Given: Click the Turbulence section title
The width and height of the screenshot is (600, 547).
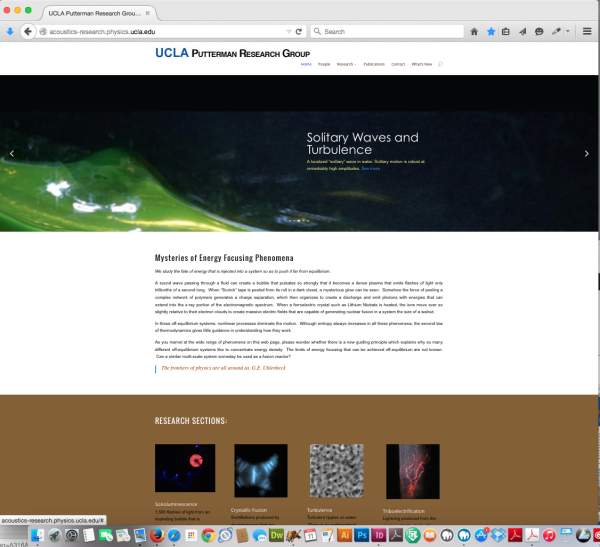Looking at the screenshot, I should (319, 510).
